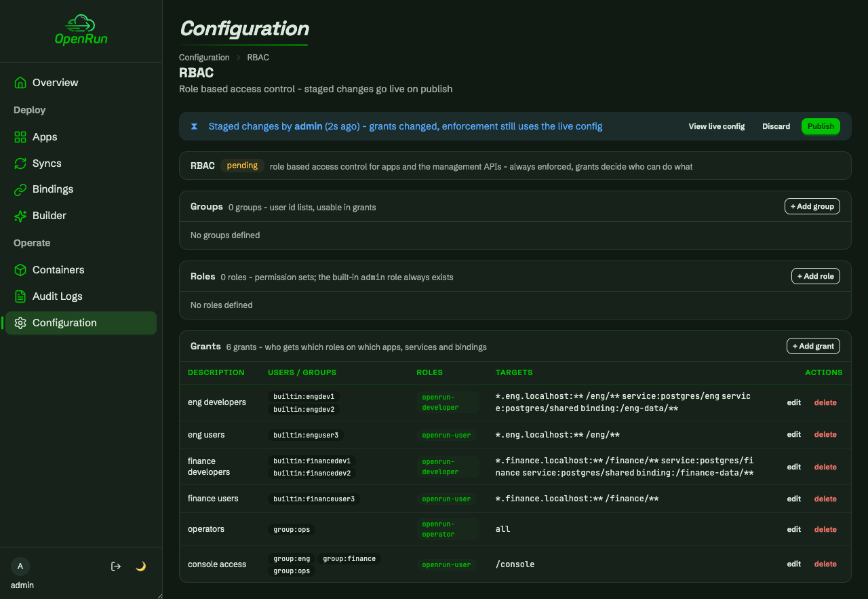Viewport: 868px width, 599px height.
Task: Click the Audit Logs document icon
Action: click(x=20, y=296)
